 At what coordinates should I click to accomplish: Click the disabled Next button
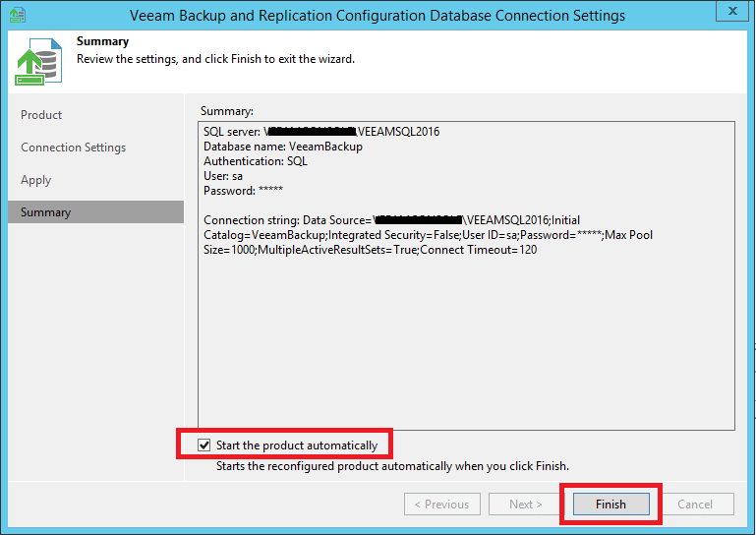tap(526, 505)
